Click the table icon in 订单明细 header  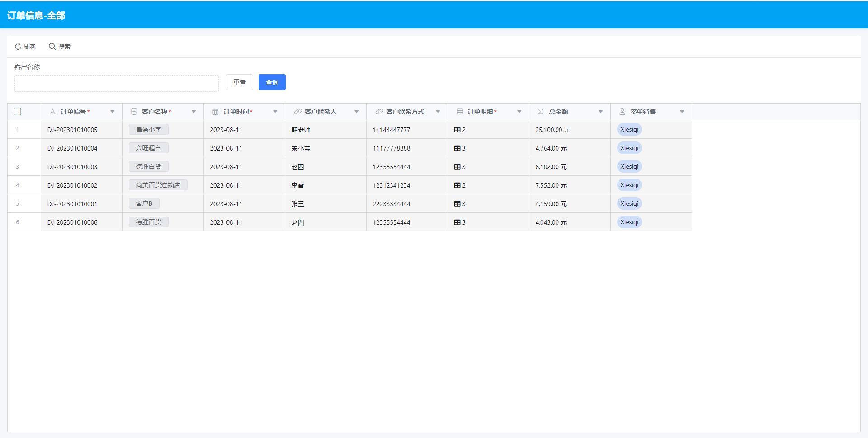click(x=460, y=112)
